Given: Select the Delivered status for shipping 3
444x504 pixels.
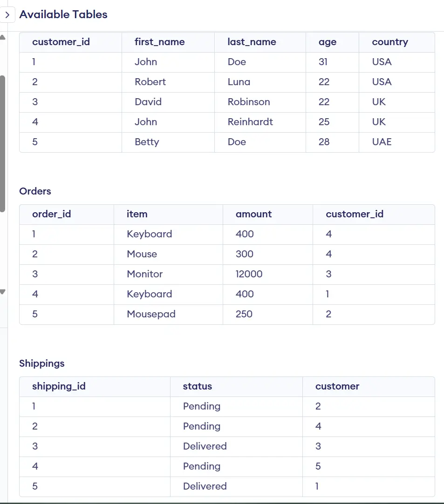Looking at the screenshot, I should click(x=205, y=446).
